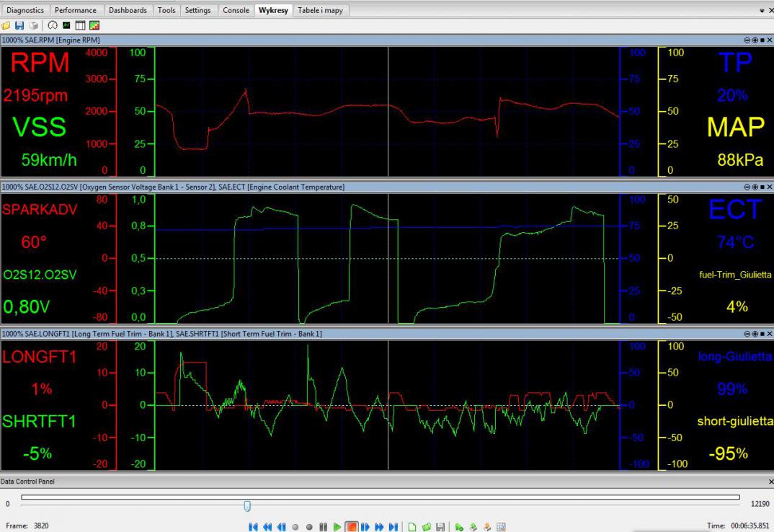Zoom out the Long Term Fuel Trim panel
Image resolution: width=774 pixels, height=532 pixels.
(747, 334)
